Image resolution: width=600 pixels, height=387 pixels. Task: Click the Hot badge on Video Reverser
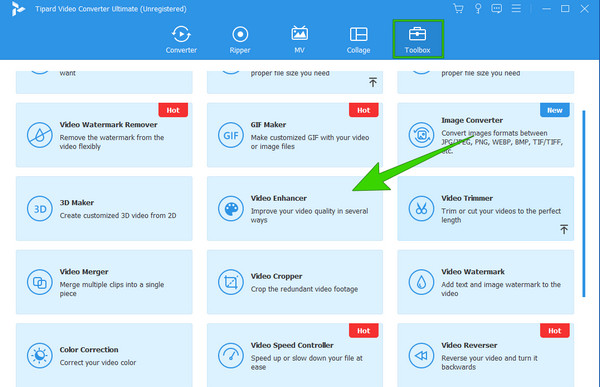tap(554, 331)
